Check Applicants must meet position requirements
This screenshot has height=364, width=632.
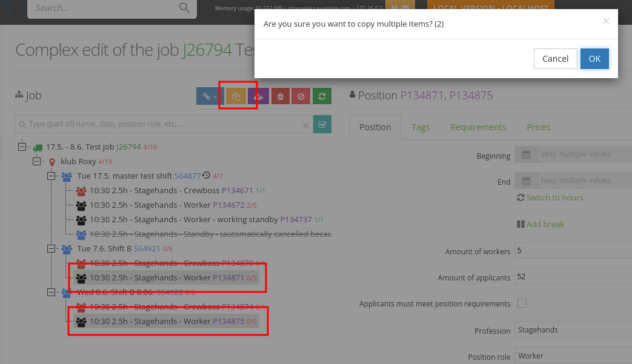[522, 303]
